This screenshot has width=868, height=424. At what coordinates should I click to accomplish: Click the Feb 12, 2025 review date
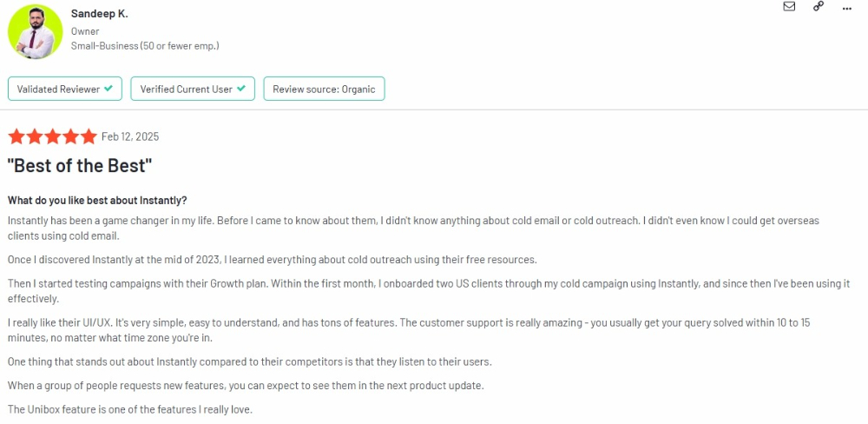(x=130, y=136)
